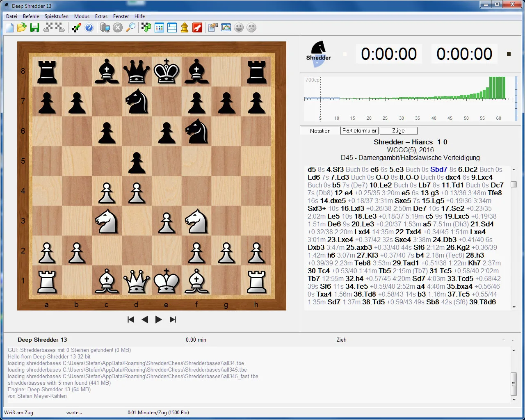525x420 pixels.
Task: Open options with the red wrench icon
Action: pyautogui.click(x=197, y=27)
